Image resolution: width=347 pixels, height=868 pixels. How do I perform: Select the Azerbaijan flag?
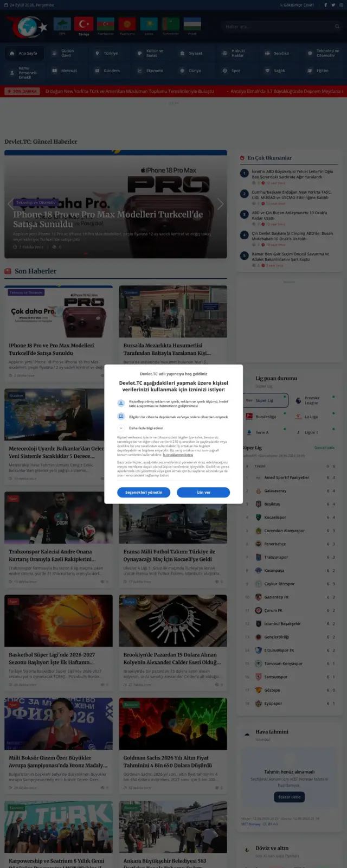(x=106, y=24)
